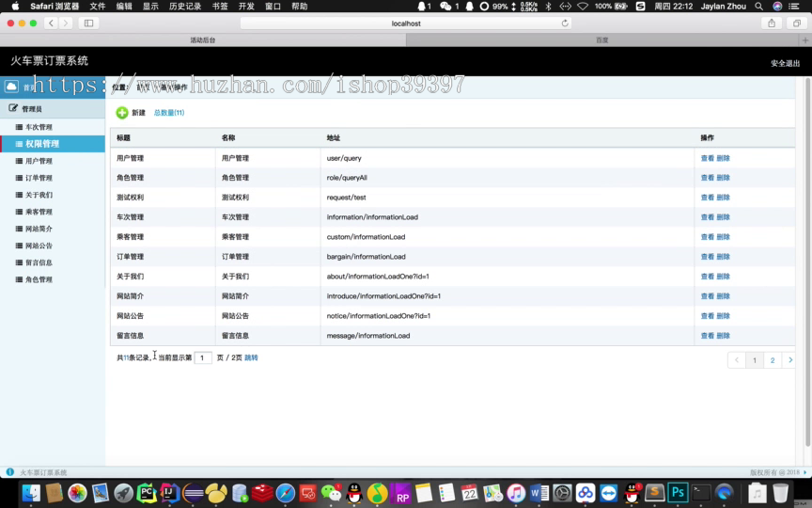Delete the 乘客管理 permission row
The height and width of the screenshot is (508, 812).
click(723, 237)
